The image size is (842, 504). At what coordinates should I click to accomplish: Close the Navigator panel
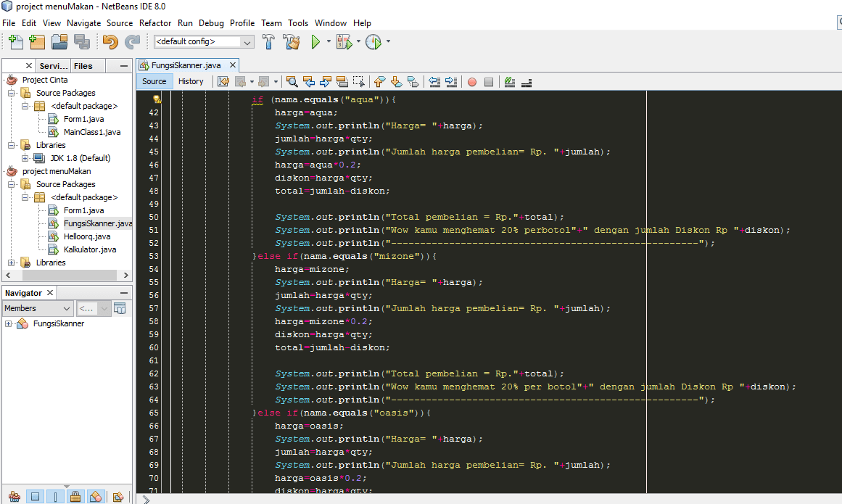coord(50,292)
